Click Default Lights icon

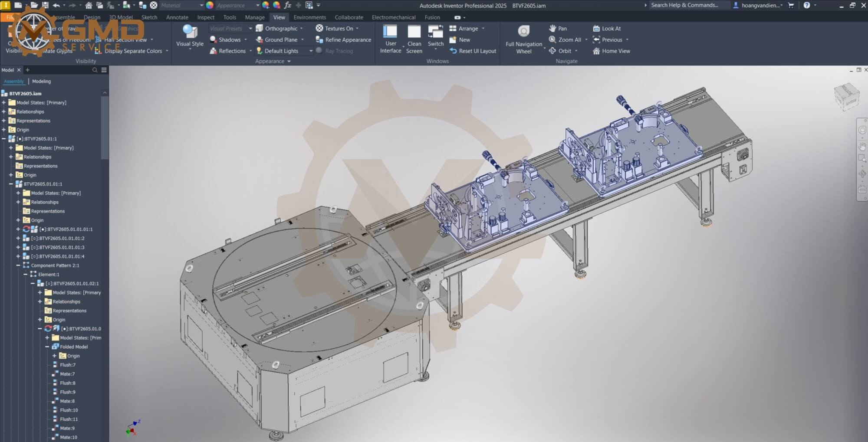point(260,51)
